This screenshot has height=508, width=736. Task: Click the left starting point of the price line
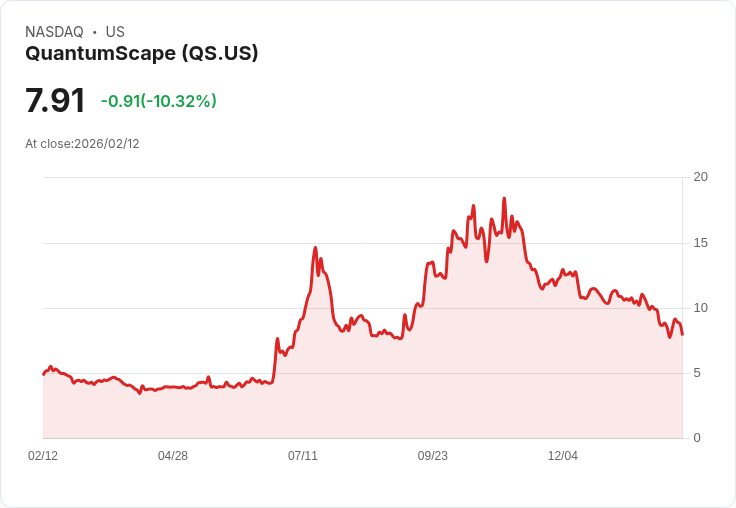click(43, 374)
